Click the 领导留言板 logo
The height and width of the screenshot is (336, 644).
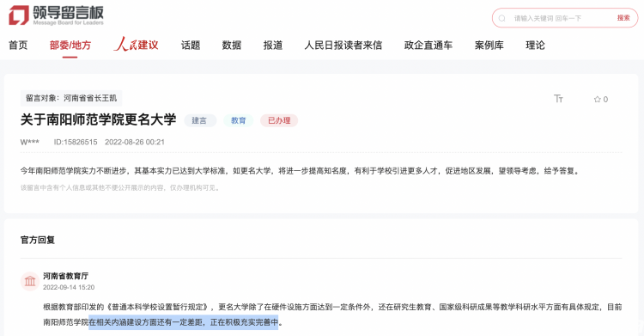click(x=57, y=15)
